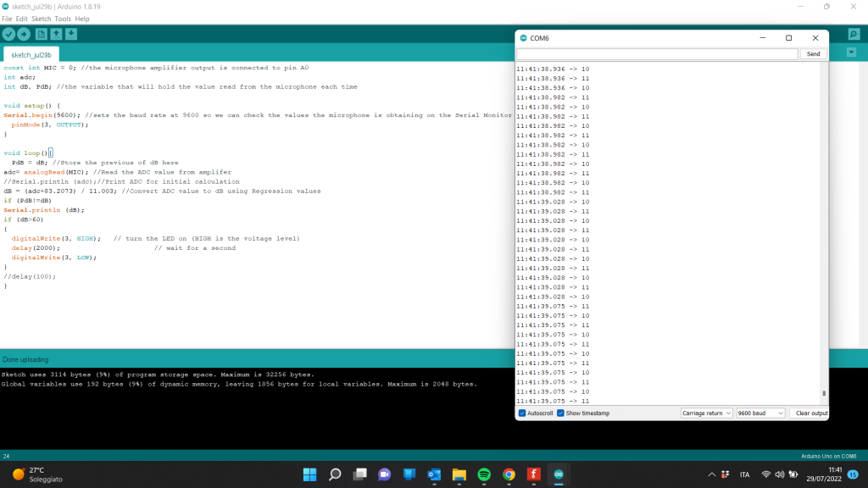Click the Open sketch up-arrow icon
868x488 pixels.
(56, 34)
